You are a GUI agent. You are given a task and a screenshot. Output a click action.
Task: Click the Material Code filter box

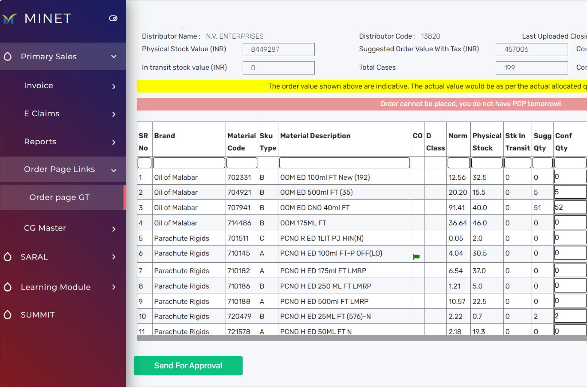pos(242,163)
